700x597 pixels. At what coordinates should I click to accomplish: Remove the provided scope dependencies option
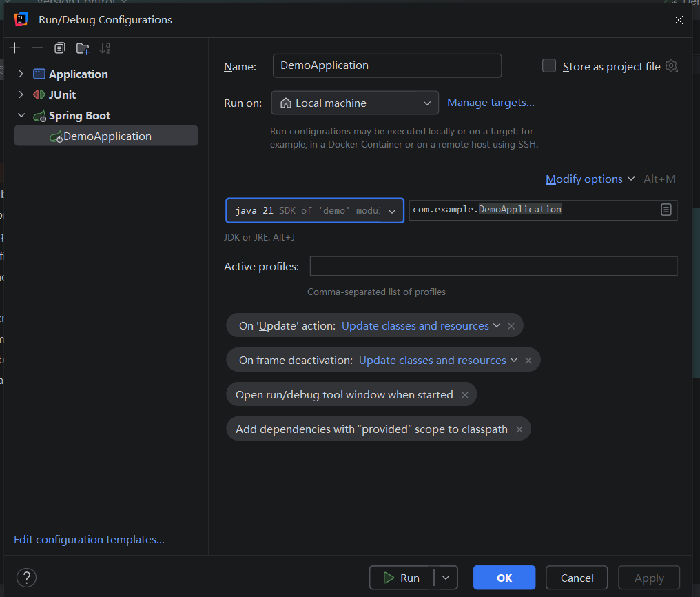(x=519, y=429)
